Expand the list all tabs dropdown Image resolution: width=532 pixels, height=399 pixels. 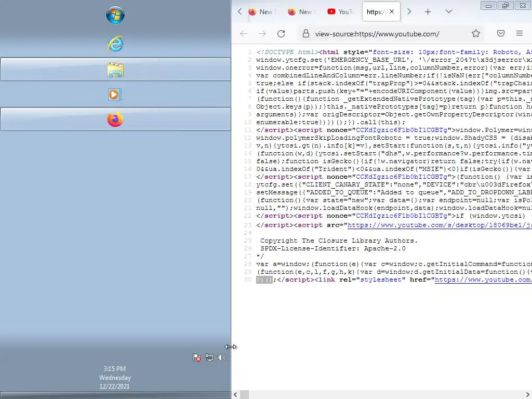coord(448,11)
